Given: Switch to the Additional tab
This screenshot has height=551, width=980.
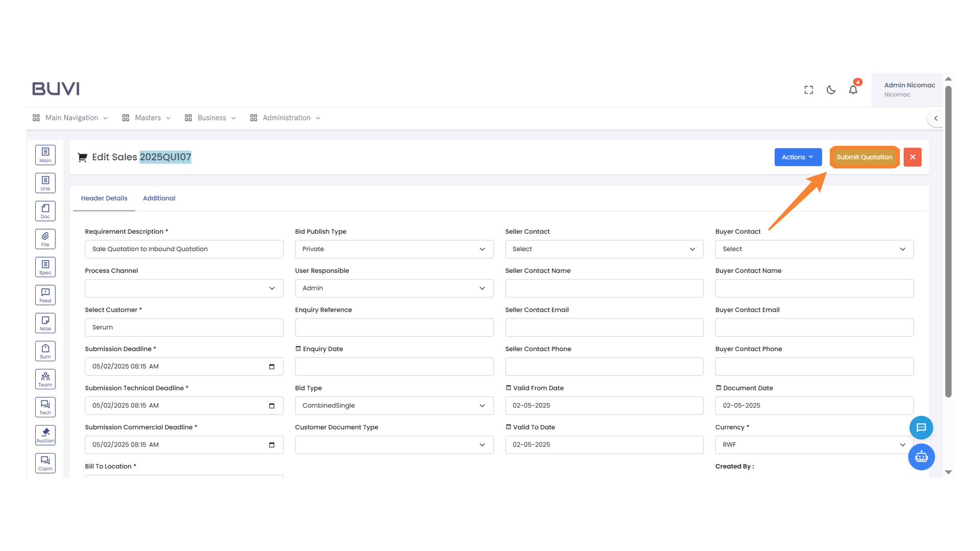Looking at the screenshot, I should click(x=159, y=198).
